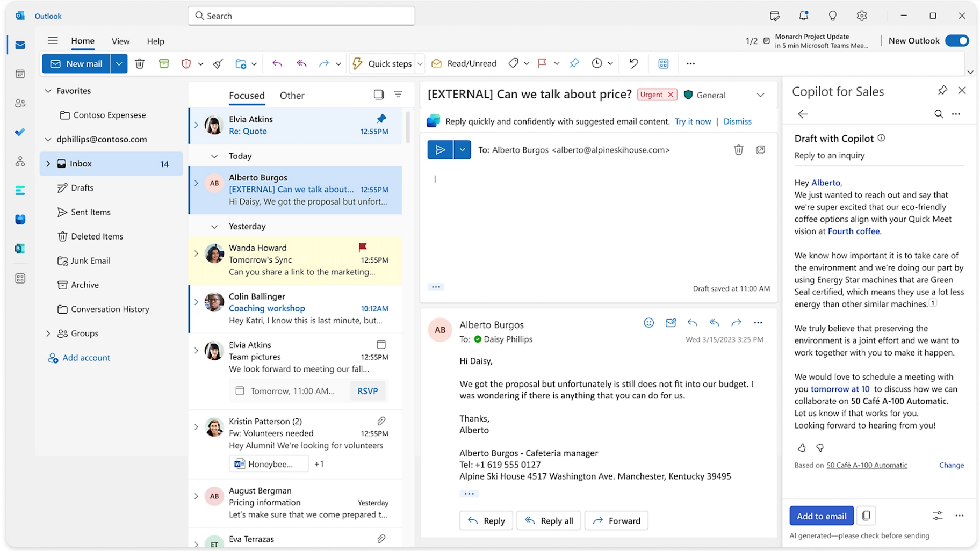Open Send options dropdown arrow
Viewport: 980px width, 551px height.
tap(462, 150)
